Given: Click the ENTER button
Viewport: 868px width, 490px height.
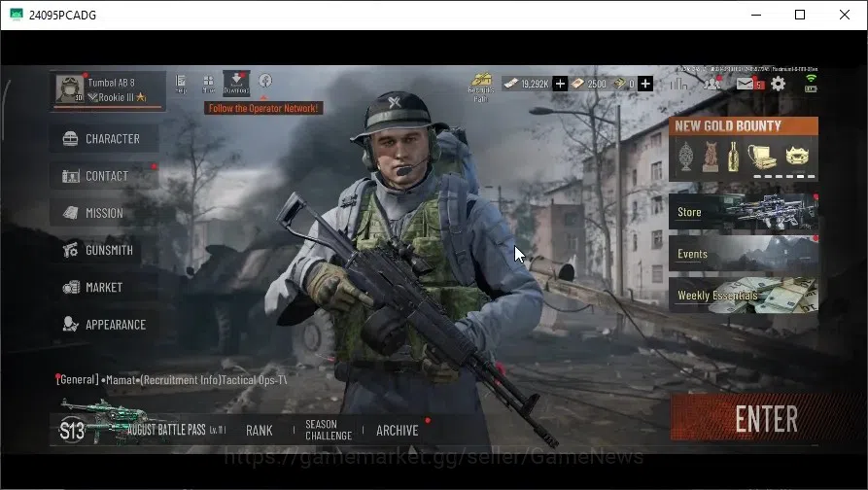Looking at the screenshot, I should coord(766,418).
